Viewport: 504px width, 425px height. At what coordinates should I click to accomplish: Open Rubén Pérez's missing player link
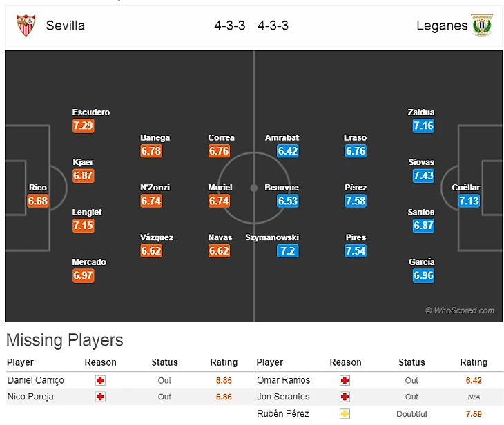283,414
